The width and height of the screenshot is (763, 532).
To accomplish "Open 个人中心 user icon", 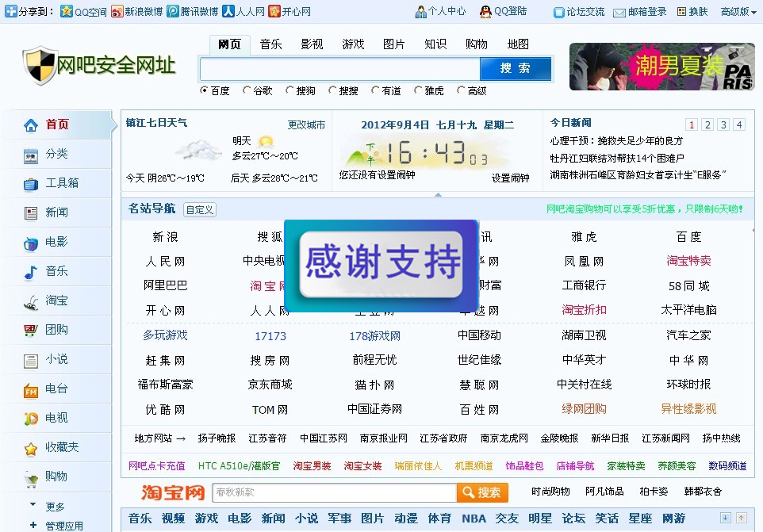I will point(420,12).
